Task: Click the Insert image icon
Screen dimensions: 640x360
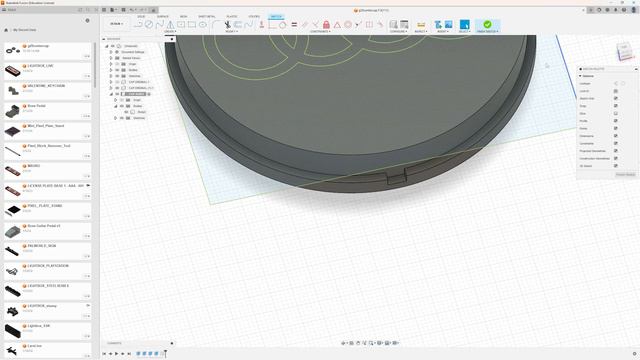Action: point(448,25)
